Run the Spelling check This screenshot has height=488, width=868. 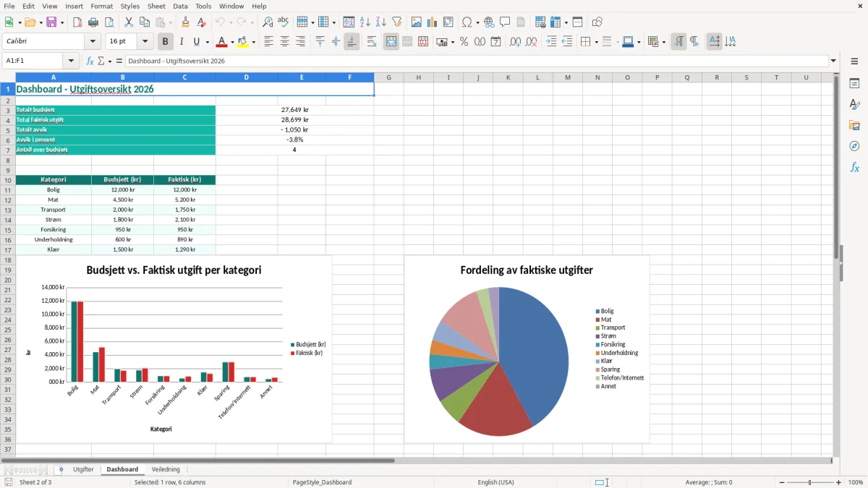coord(284,22)
